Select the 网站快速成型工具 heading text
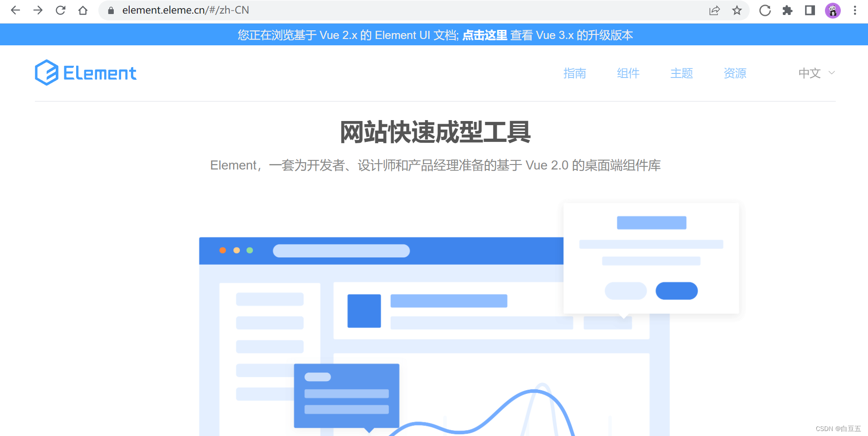This screenshot has height=436, width=868. tap(435, 132)
